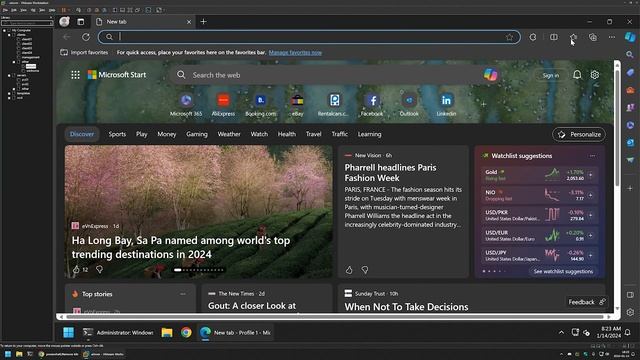
Task: Collapse My Computer tree in VMware Library
Action: 4,30
